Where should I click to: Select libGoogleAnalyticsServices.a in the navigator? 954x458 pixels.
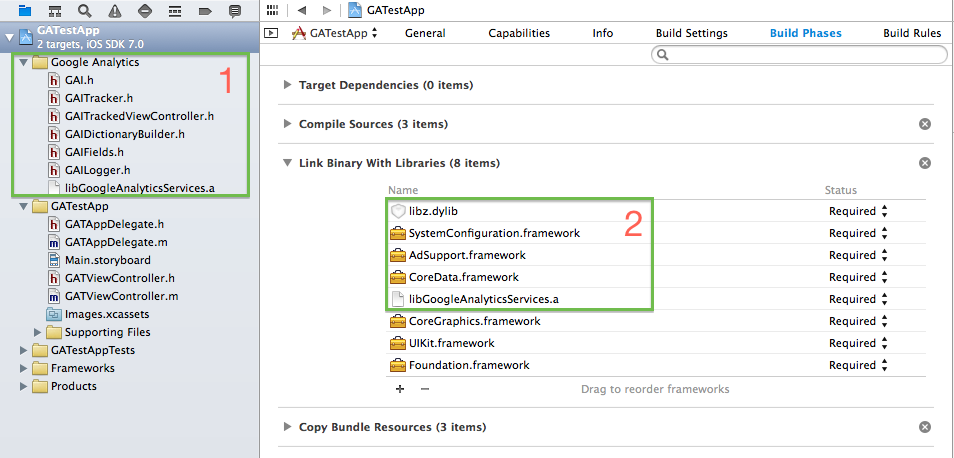click(139, 188)
